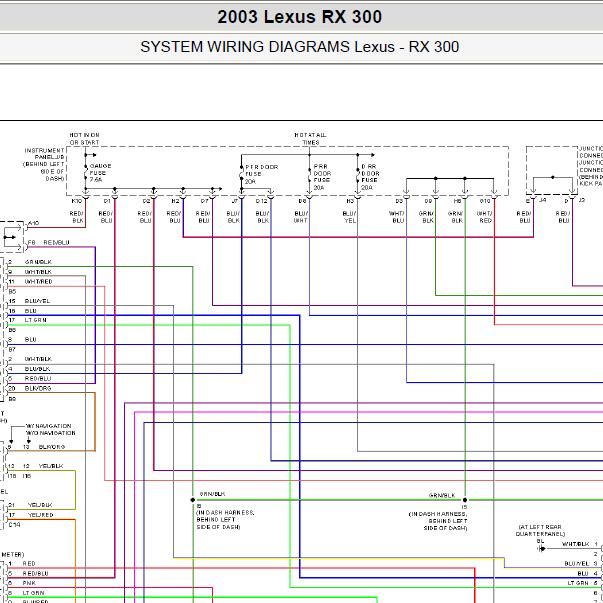This screenshot has height=603, width=603.
Task: Select the "INSTRUMENT PANEL J/B" description text
Action: tap(44, 164)
